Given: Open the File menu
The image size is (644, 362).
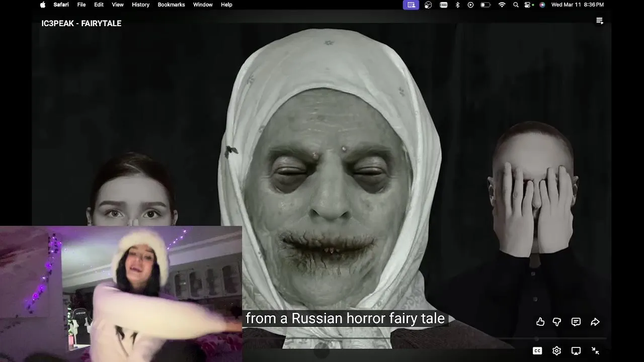Looking at the screenshot, I should click(82, 5).
